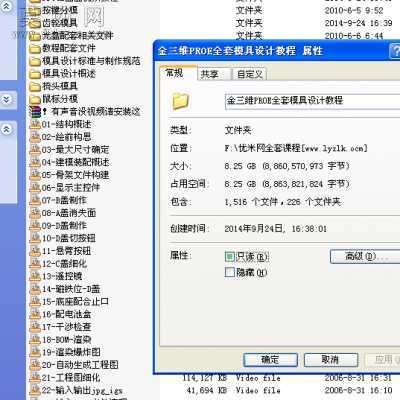The height and width of the screenshot is (400, 400).
Task: Select the 07-B盖制作 video file icon
Action: pyautogui.click(x=35, y=201)
